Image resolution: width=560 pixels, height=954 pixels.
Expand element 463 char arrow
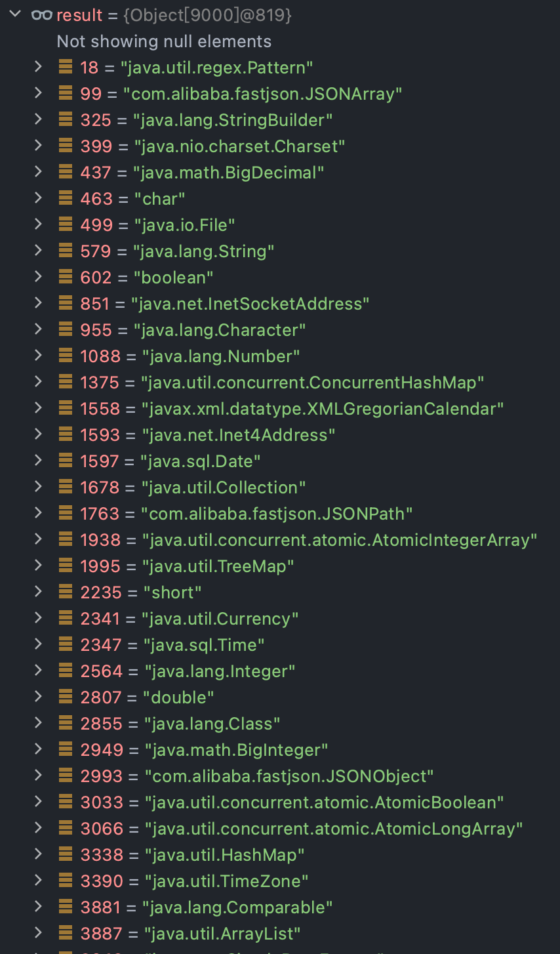[x=38, y=198]
